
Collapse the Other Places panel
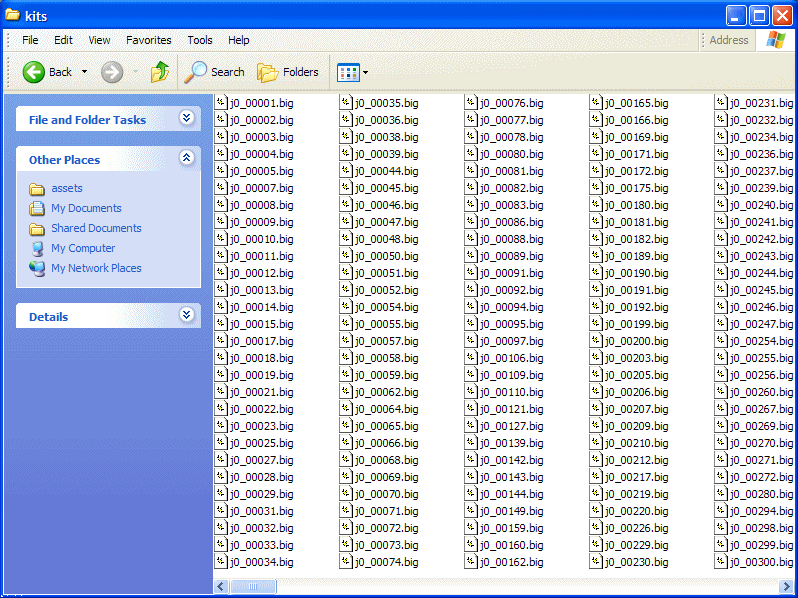point(186,159)
